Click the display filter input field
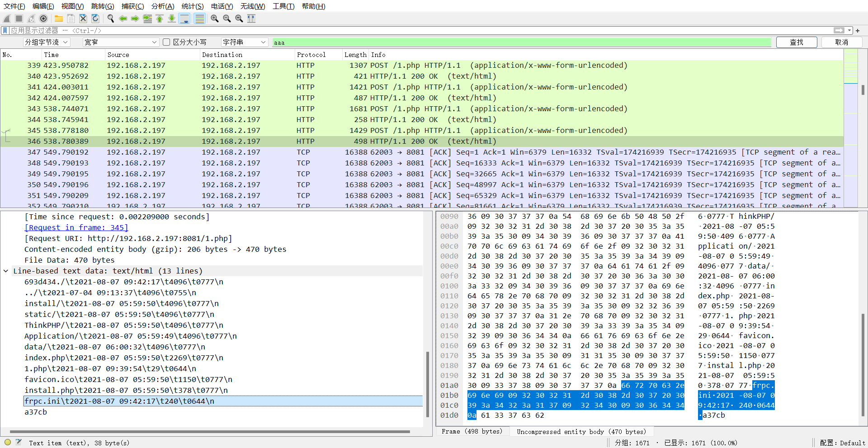Screen dimensions: 868x448 tap(420, 30)
